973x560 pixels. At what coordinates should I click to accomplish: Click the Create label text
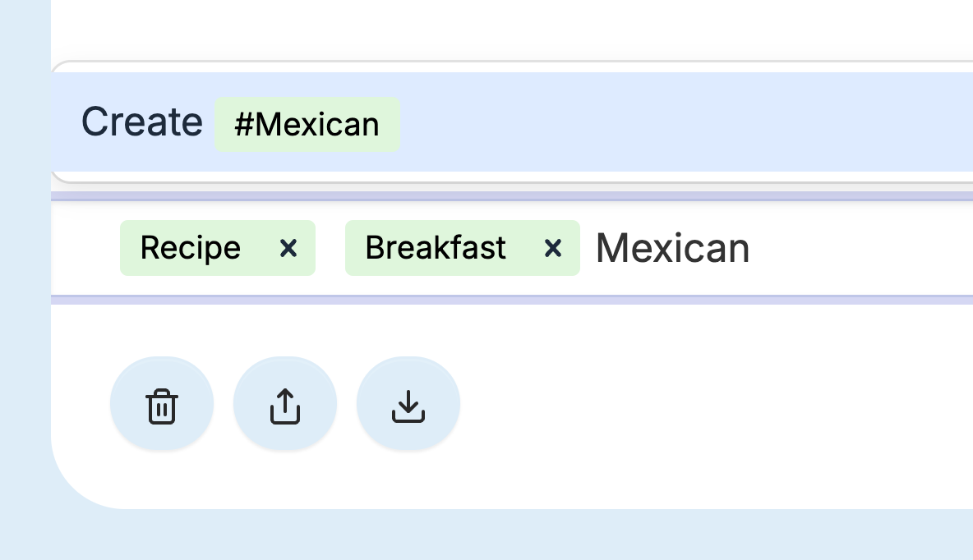tap(141, 122)
